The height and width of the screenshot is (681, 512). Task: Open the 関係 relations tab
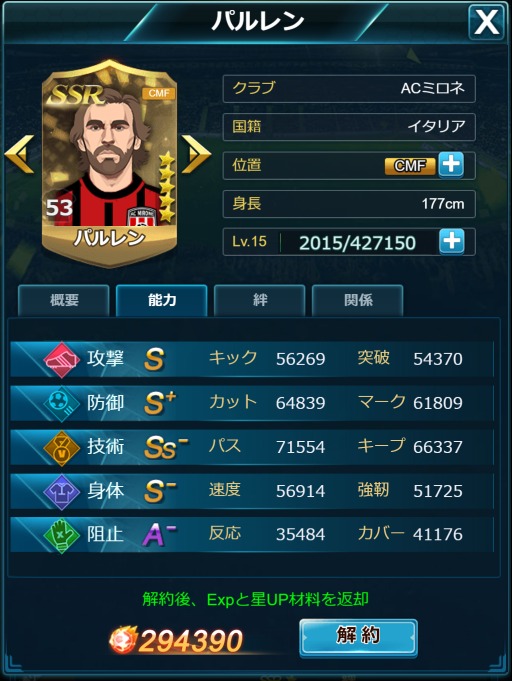click(x=358, y=300)
